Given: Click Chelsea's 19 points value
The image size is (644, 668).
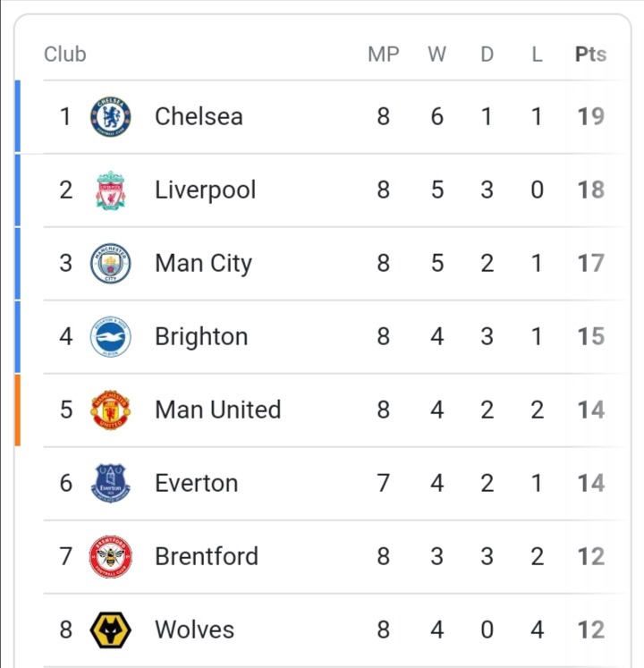Looking at the screenshot, I should point(590,116).
